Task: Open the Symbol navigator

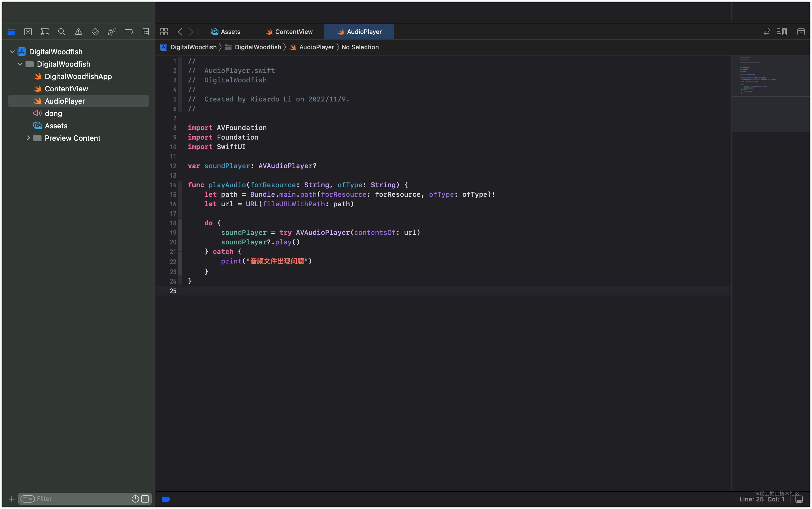Action: (45, 32)
